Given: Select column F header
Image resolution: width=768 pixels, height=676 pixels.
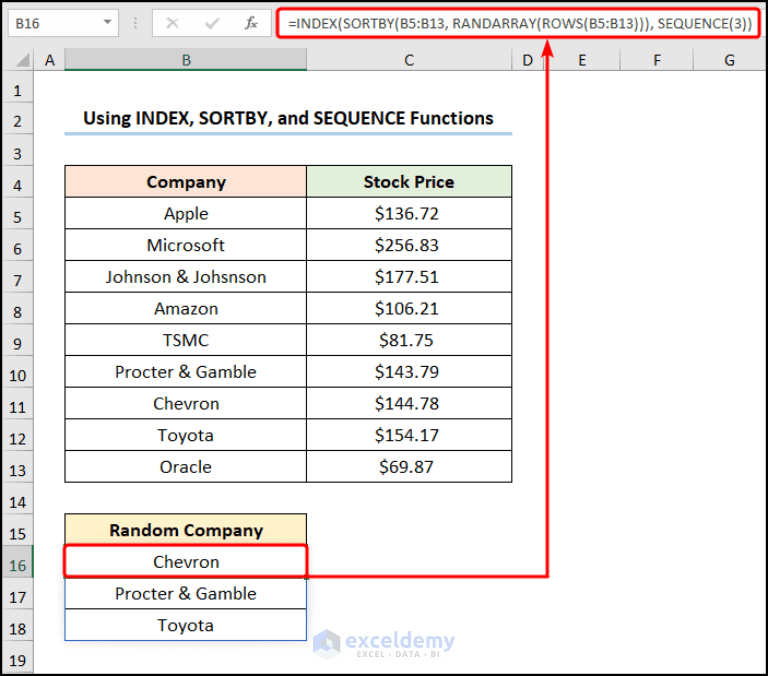Looking at the screenshot, I should 657,60.
